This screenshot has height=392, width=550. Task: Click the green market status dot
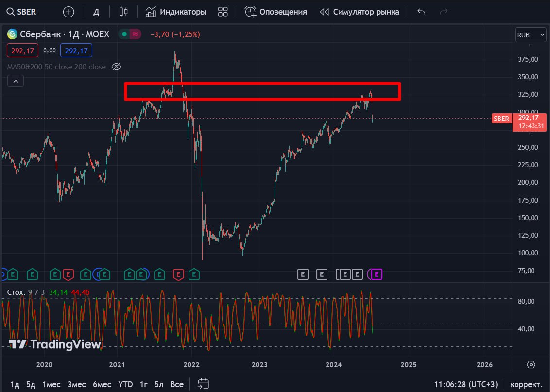pos(124,34)
